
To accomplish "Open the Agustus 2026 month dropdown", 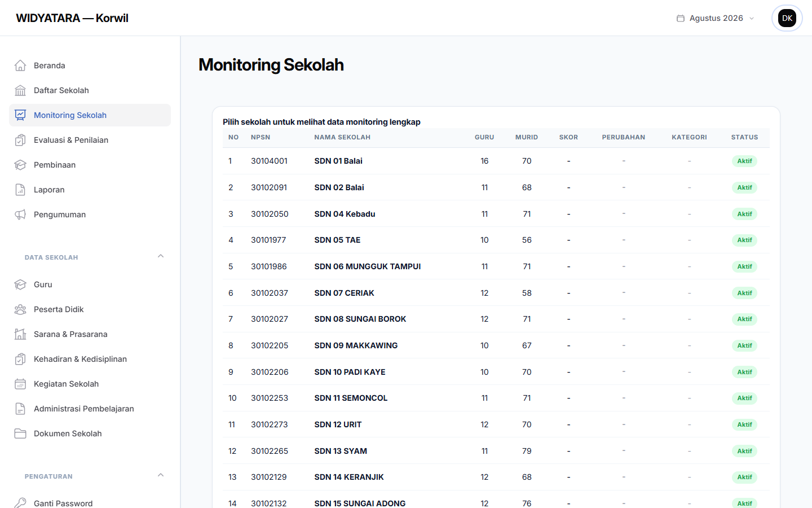I will click(716, 18).
